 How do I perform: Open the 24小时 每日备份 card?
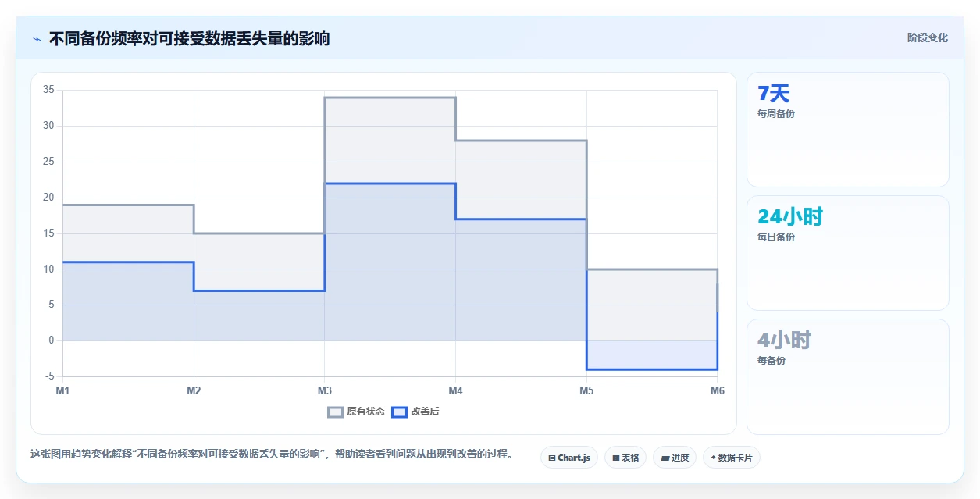(848, 253)
